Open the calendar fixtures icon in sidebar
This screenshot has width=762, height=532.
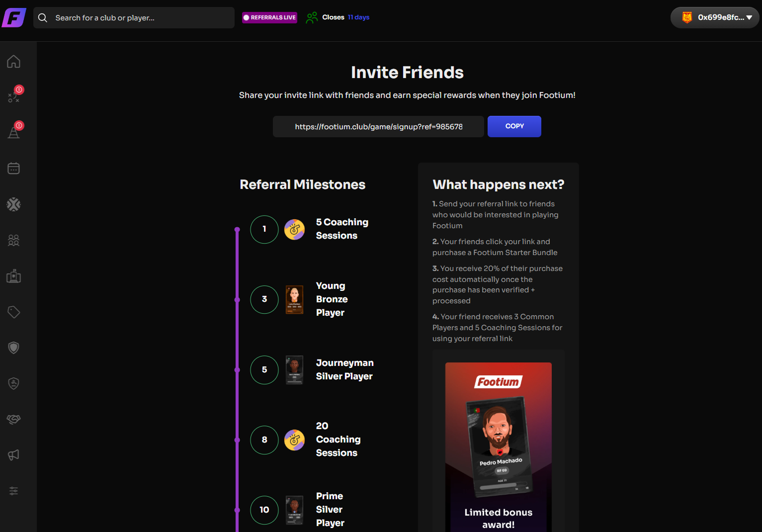pyautogui.click(x=13, y=169)
